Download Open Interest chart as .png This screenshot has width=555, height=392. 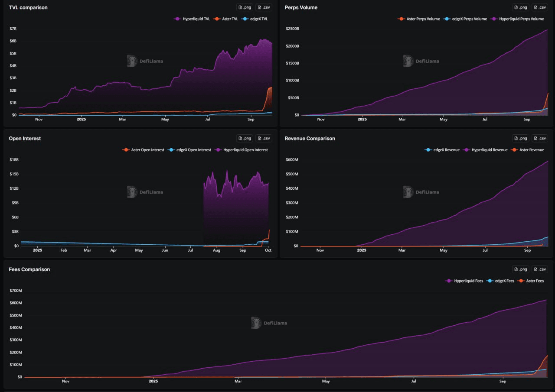tap(245, 138)
